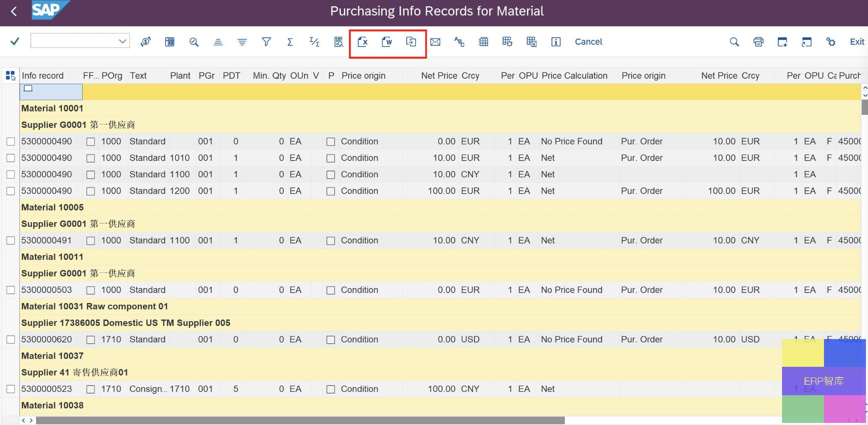Generate shortcut window icon
Image resolution: width=868 pixels, height=425 pixels.
tap(807, 41)
